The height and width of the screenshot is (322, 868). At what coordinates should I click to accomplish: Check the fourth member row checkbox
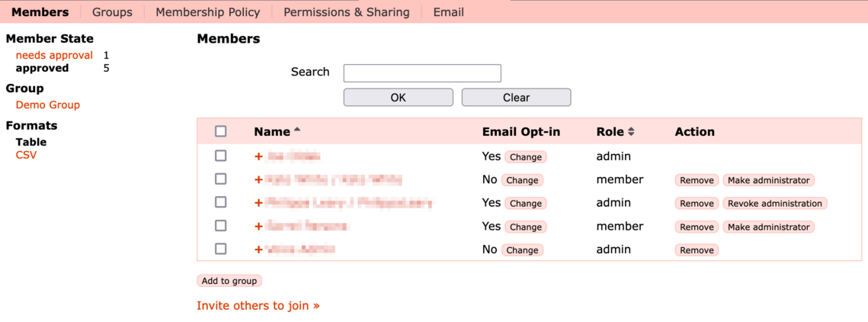coord(221,226)
